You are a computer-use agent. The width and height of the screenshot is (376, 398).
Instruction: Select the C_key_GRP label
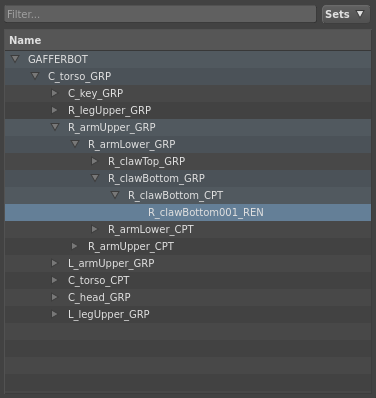[95, 93]
